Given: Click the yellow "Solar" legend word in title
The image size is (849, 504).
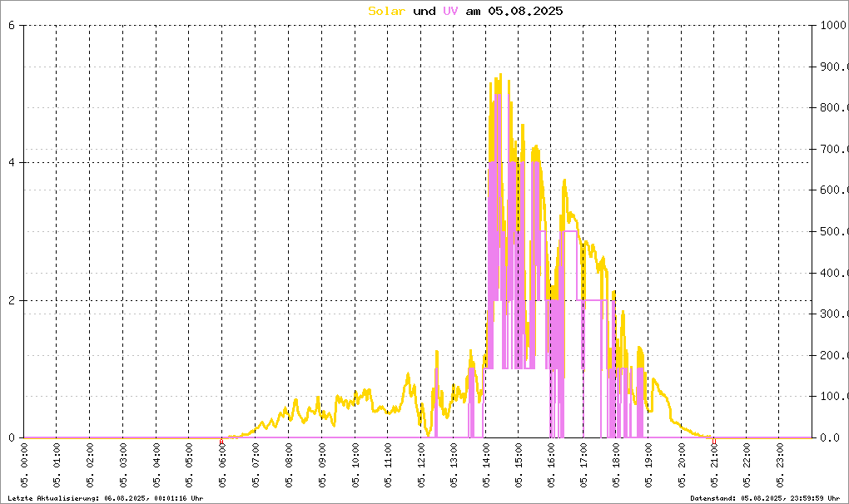Looking at the screenshot, I should [x=386, y=11].
